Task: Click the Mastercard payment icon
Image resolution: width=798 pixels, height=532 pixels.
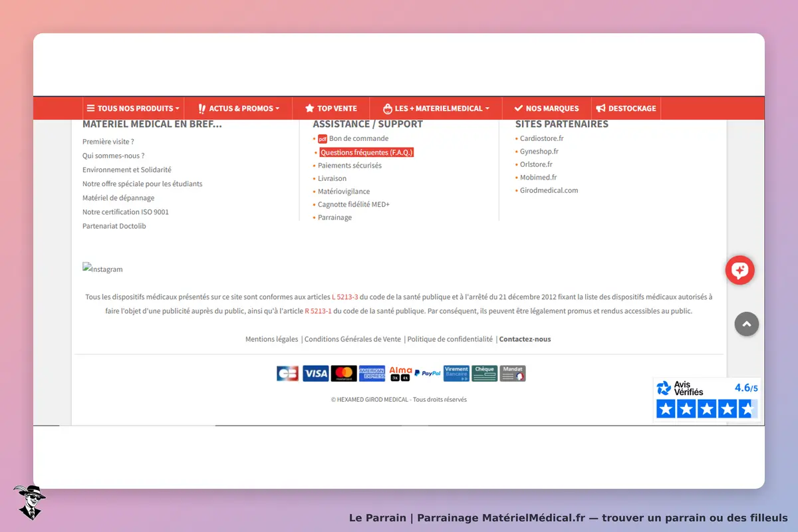Action: coord(344,374)
